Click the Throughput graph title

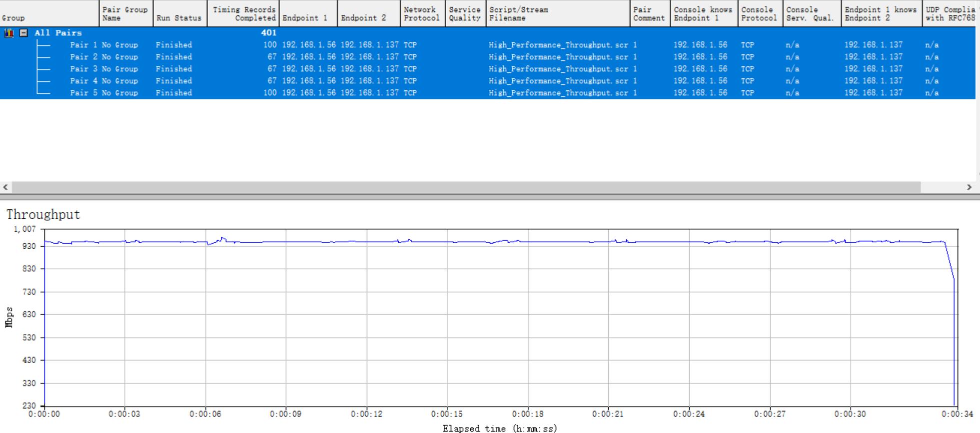point(43,215)
